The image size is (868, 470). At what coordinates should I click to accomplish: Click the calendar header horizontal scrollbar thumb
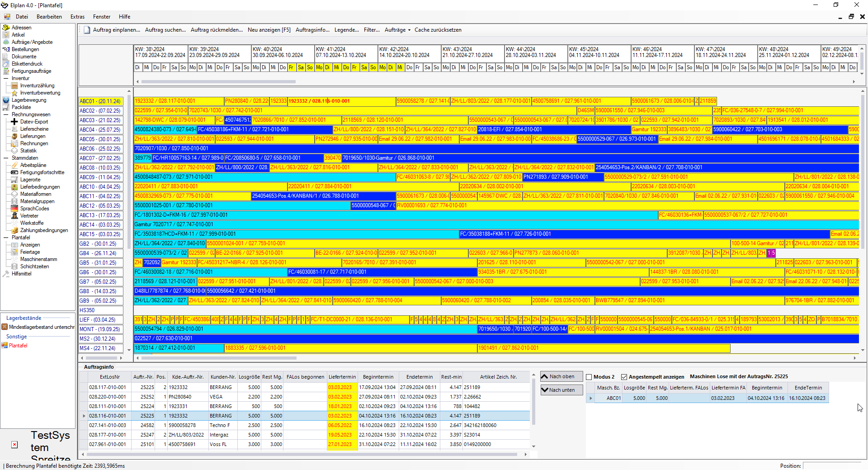(x=218, y=82)
